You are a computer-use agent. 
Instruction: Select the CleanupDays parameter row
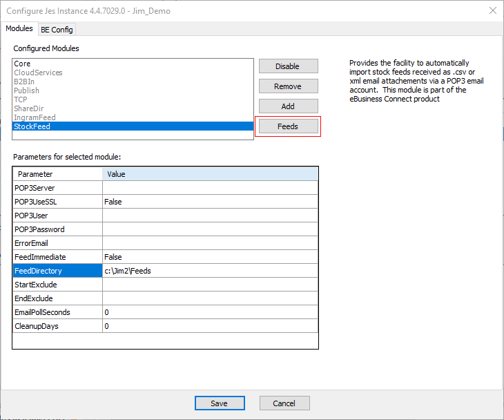(57, 326)
